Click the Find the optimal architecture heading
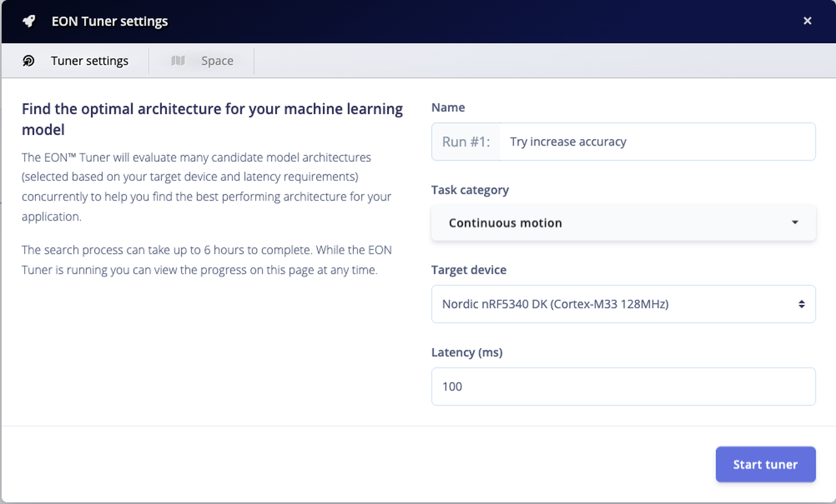Screen dimensions: 836x504 pos(212,119)
